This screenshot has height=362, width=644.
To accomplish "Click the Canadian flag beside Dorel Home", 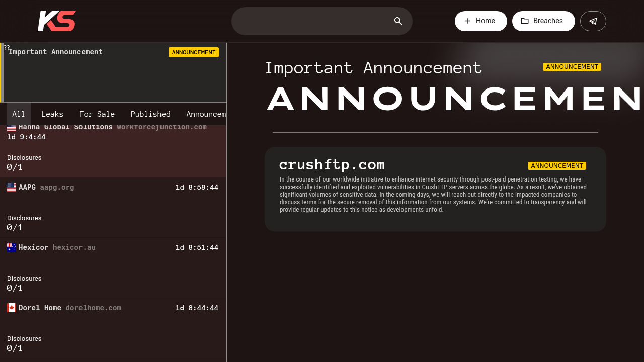I will pos(12,308).
